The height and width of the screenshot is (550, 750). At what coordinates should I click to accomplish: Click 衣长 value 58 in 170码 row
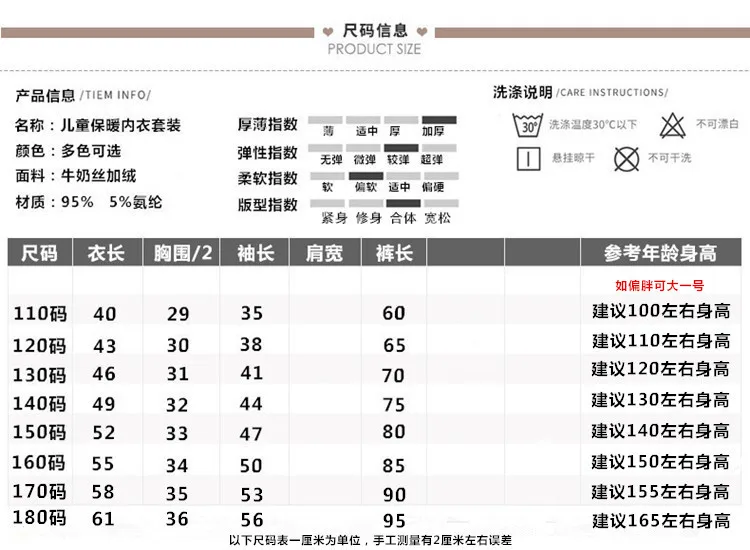click(x=103, y=492)
